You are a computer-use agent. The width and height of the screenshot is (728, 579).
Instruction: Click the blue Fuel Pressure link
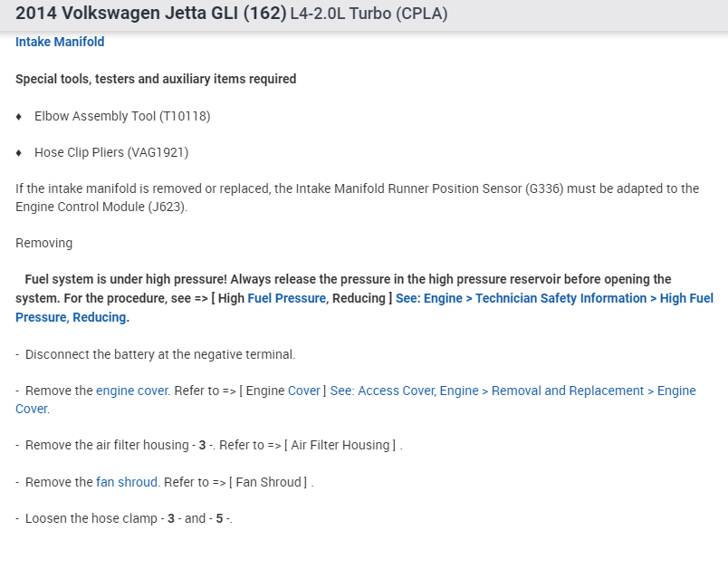[286, 298]
